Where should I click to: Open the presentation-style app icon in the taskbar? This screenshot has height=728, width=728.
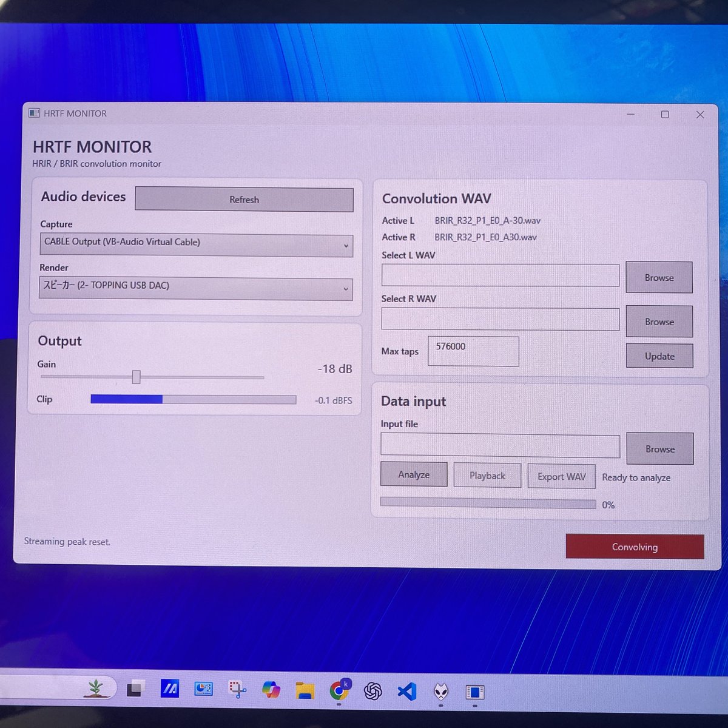pos(203,689)
